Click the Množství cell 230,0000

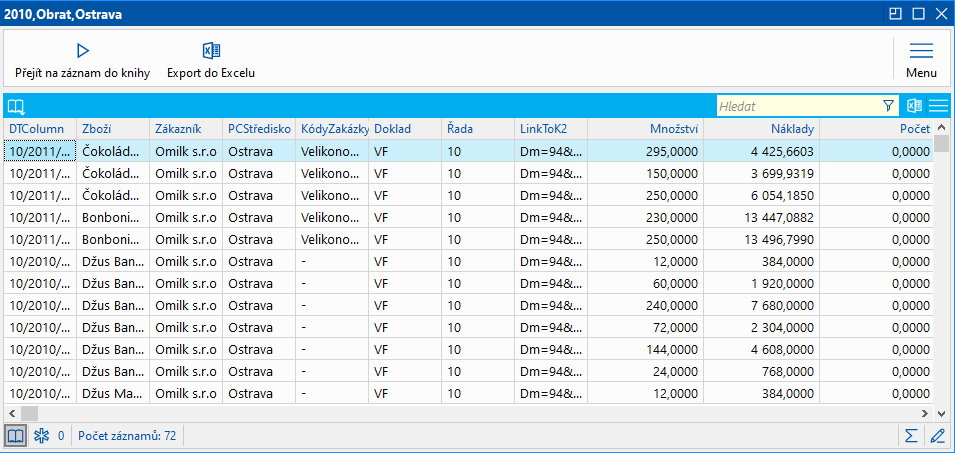pos(646,217)
